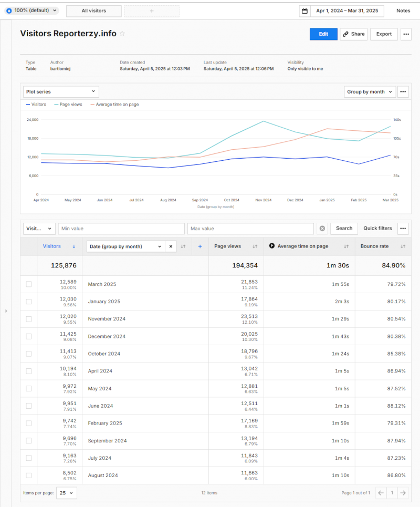420x507 pixels.
Task: Remove the Date group by month dimension
Action: [x=171, y=246]
